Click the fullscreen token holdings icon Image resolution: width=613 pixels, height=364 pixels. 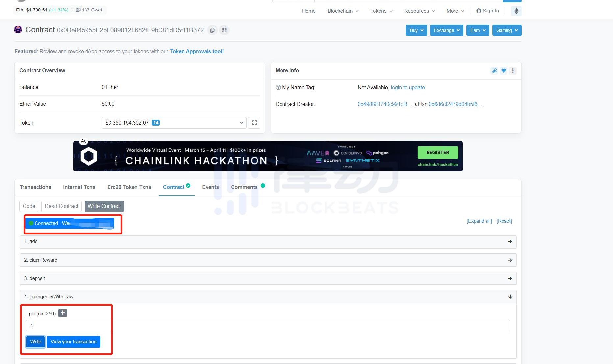[254, 123]
